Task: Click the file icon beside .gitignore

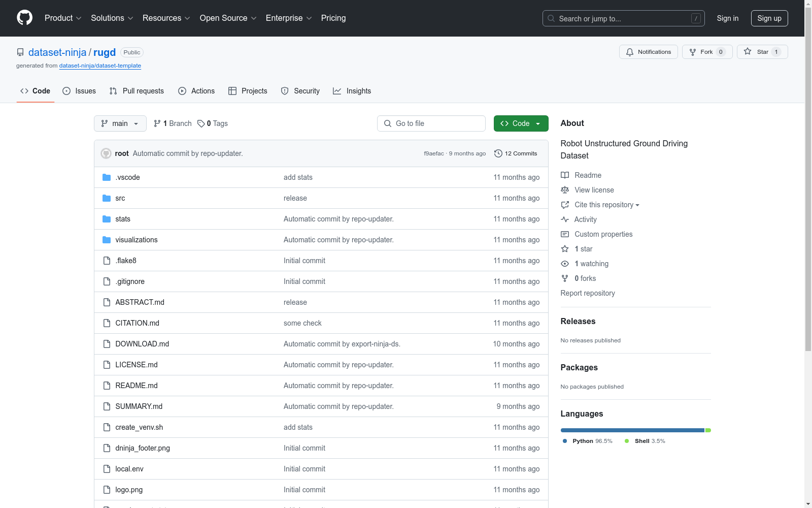Action: point(107,281)
